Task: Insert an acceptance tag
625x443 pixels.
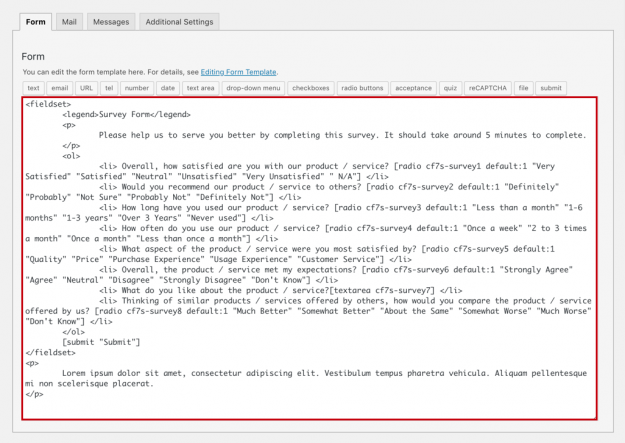Action: [x=413, y=88]
